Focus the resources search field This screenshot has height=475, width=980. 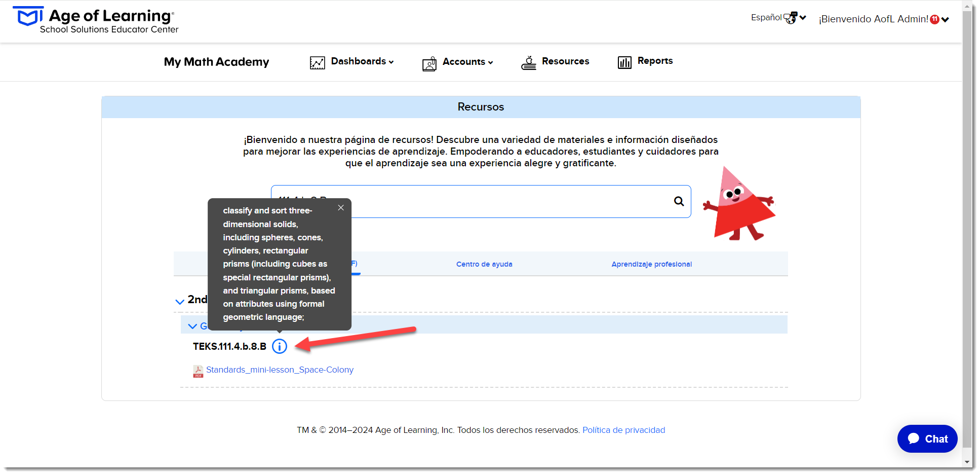click(x=481, y=201)
